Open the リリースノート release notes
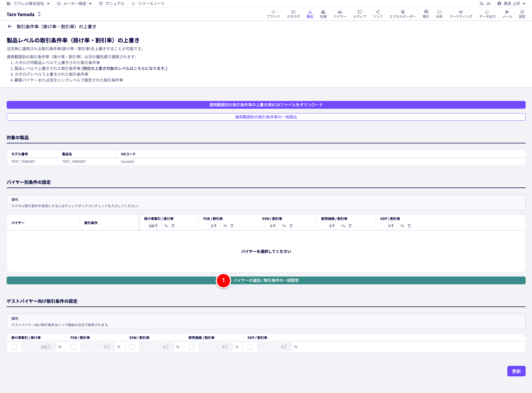This screenshot has width=532, height=393. pyautogui.click(x=148, y=4)
